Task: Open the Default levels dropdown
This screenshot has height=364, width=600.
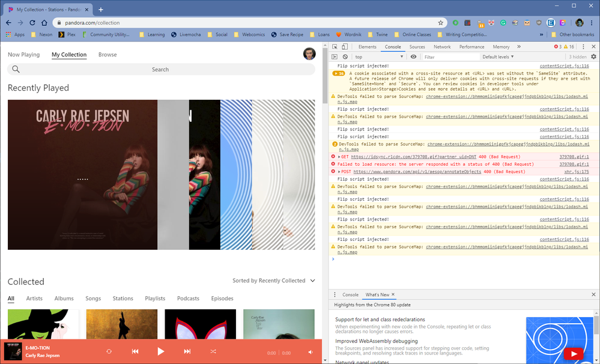Action: tap(497, 57)
